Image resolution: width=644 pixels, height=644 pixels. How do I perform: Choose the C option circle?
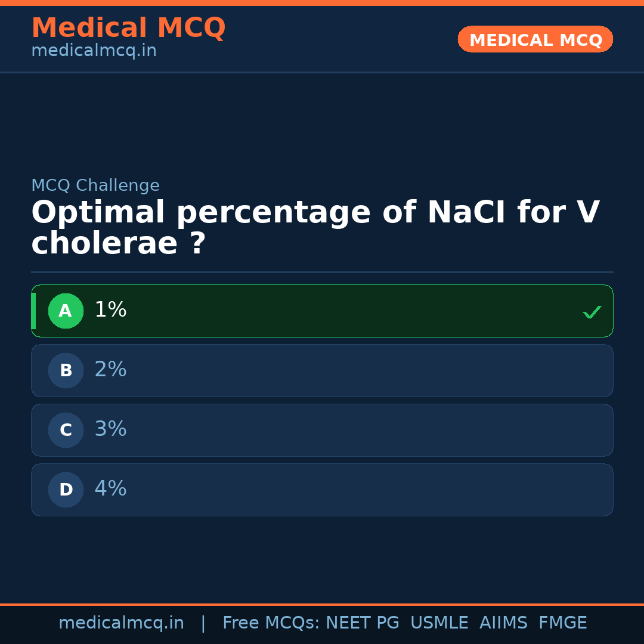pos(66,430)
